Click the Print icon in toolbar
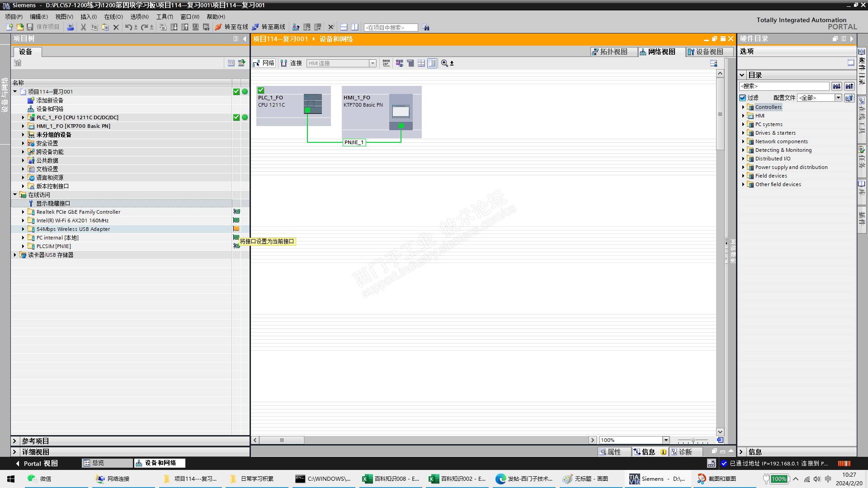 click(70, 27)
